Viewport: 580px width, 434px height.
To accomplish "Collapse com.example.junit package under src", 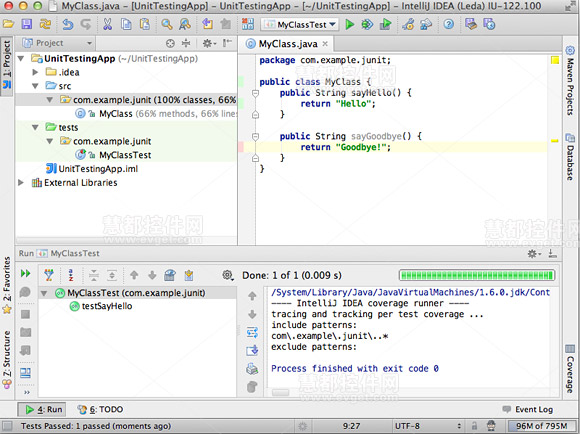I will click(50, 100).
